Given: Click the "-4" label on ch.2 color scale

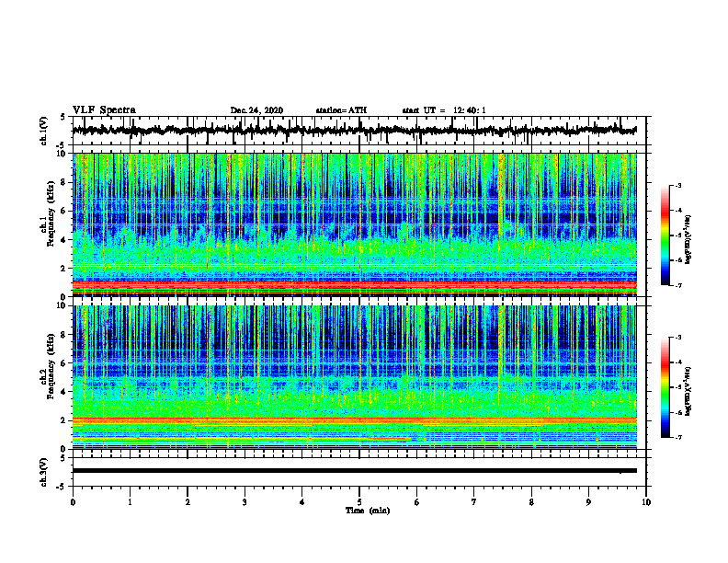Looking at the screenshot, I should (678, 362).
